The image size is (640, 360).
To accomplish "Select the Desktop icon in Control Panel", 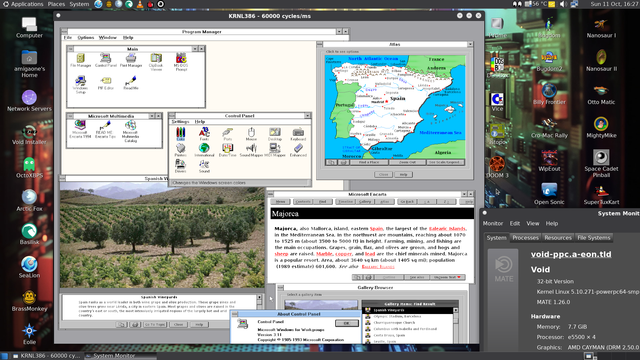I will [x=275, y=134].
